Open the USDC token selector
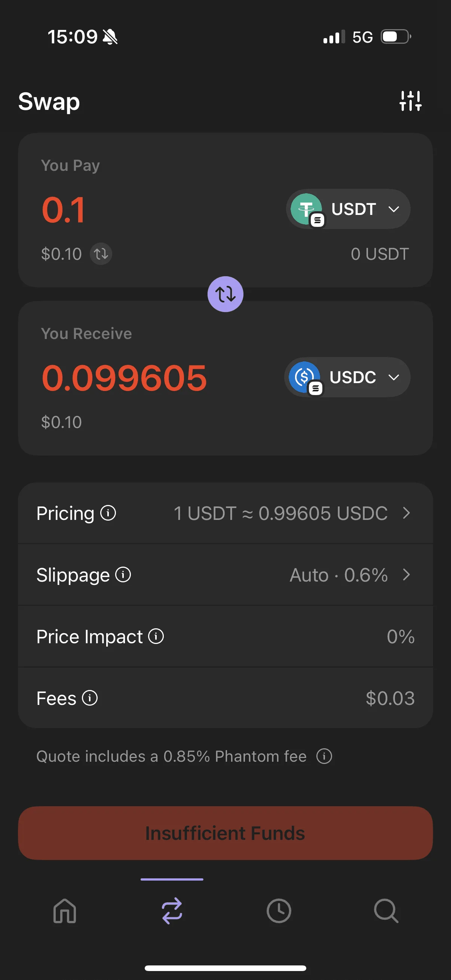 347,377
